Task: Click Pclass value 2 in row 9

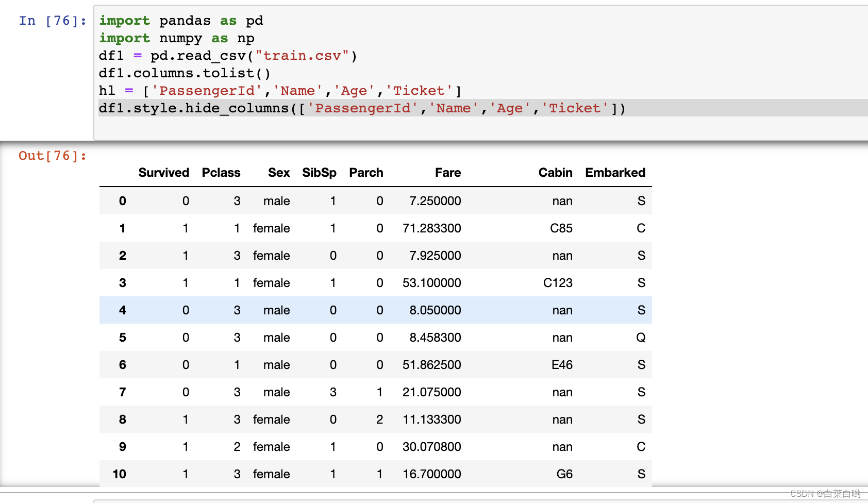Action: click(237, 447)
